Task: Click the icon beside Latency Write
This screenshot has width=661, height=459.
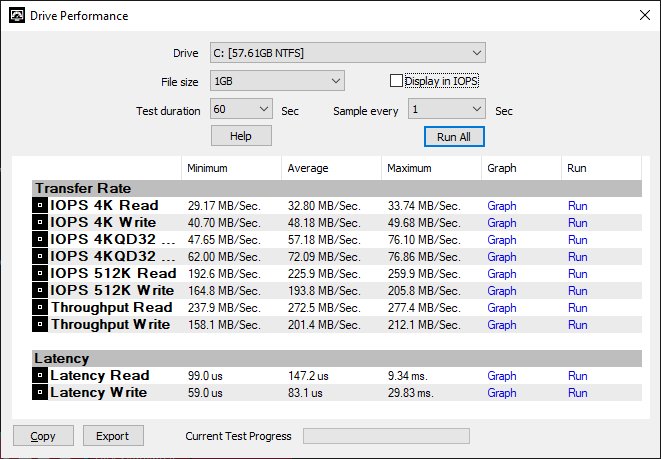Action: click(x=40, y=392)
